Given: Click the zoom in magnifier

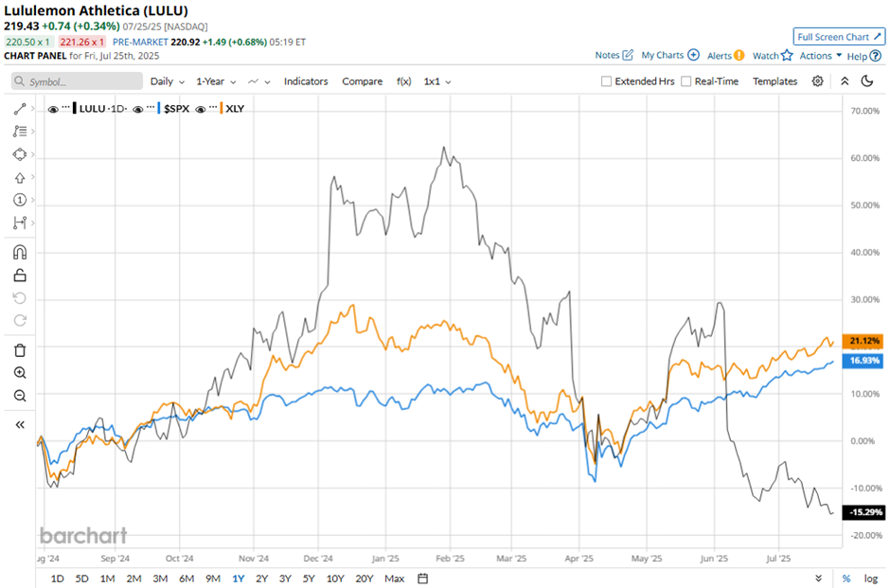Looking at the screenshot, I should tap(20, 373).
